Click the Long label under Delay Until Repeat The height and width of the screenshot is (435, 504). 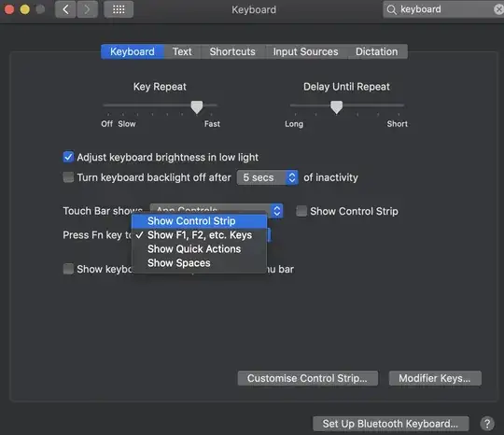(294, 124)
